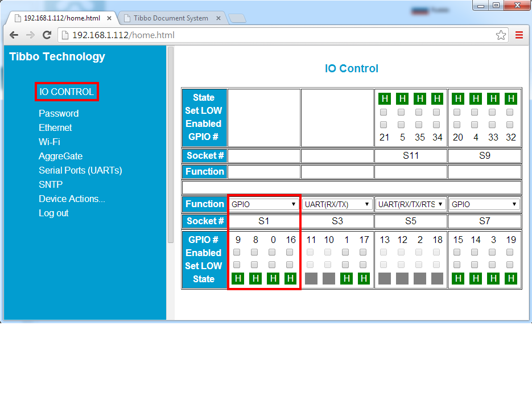Click the browser back arrow
The image size is (532, 408).
14,35
